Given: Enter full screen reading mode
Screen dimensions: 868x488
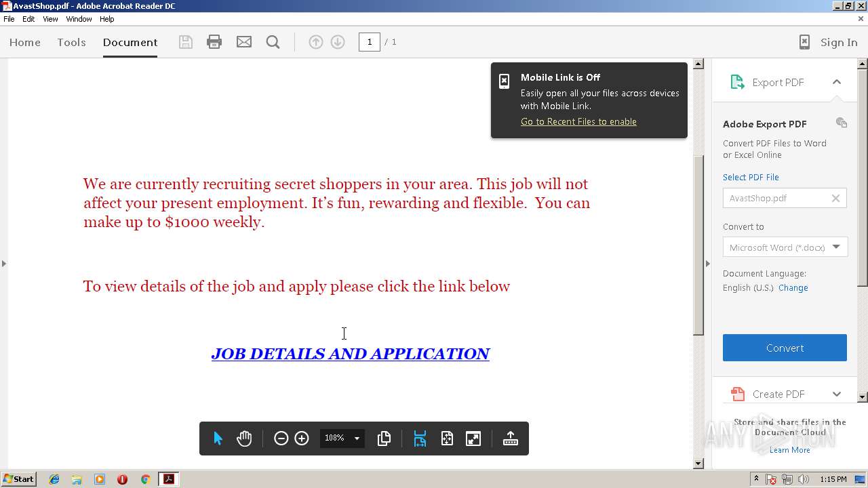Looking at the screenshot, I should pyautogui.click(x=473, y=439).
